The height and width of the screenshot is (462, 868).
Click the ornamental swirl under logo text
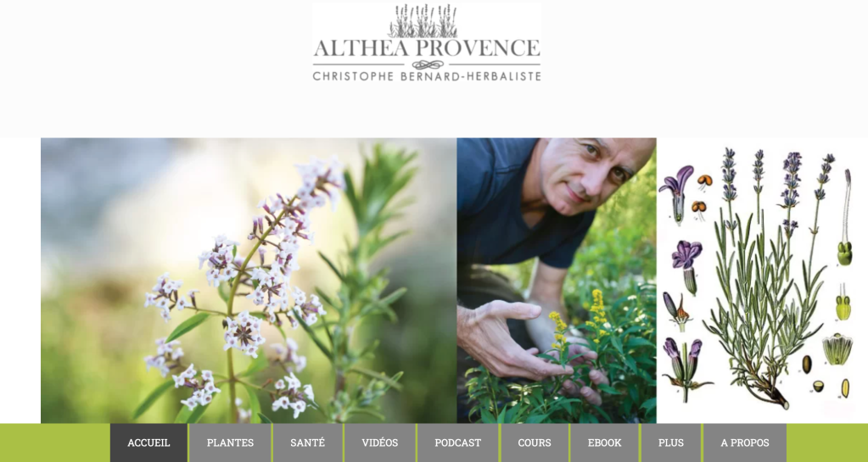tap(428, 64)
